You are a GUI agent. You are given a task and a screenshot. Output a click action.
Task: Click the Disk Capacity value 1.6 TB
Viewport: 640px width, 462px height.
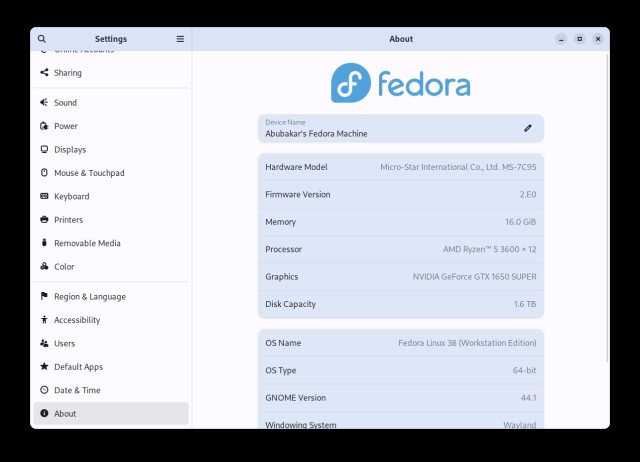(524, 304)
